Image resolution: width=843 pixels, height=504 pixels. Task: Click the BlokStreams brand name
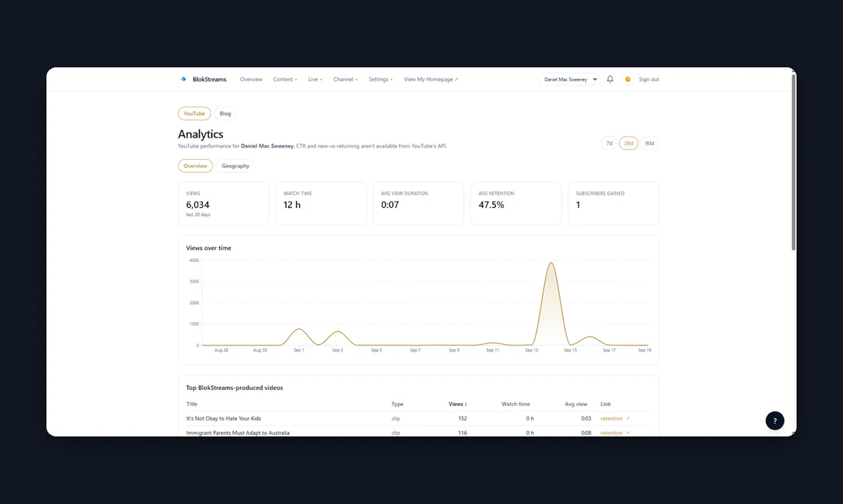pyautogui.click(x=209, y=80)
